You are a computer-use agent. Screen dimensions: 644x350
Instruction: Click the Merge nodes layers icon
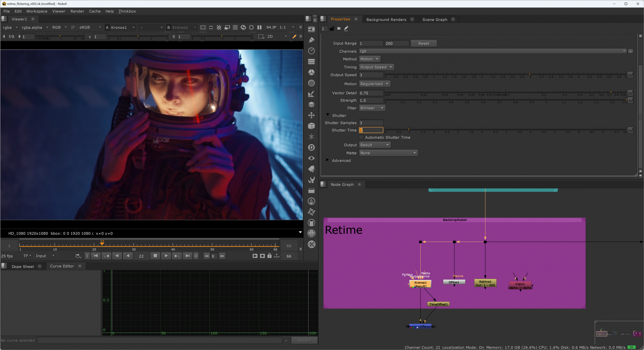[311, 105]
